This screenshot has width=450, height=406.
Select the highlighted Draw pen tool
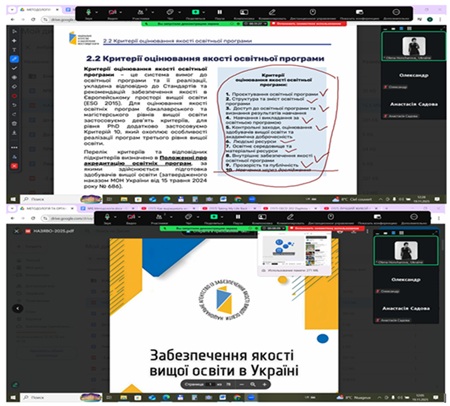click(14, 59)
